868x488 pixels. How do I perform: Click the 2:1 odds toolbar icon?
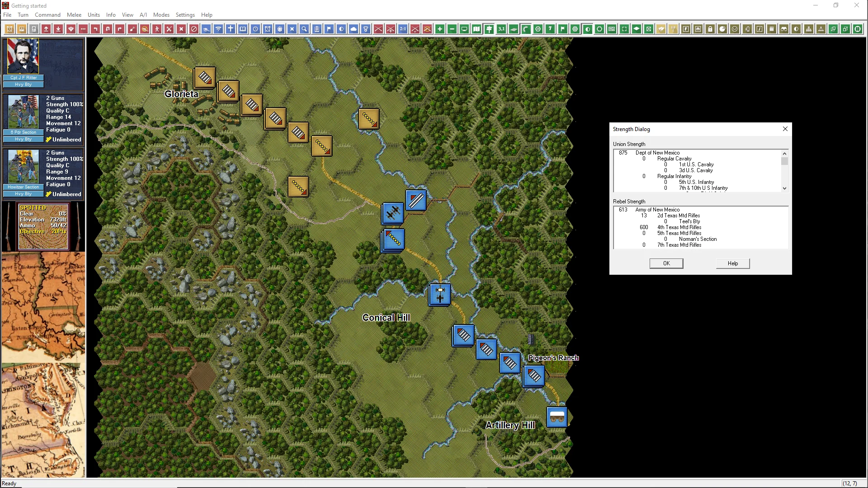403,29
